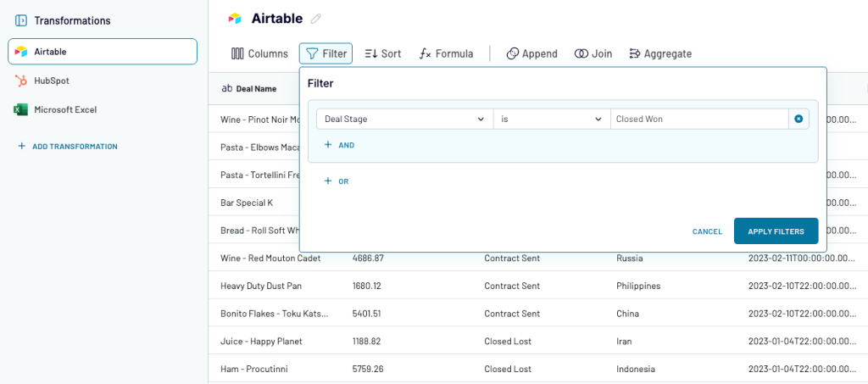This screenshot has width=868, height=384.
Task: Click the amount 1680.12
Action: [x=366, y=286]
